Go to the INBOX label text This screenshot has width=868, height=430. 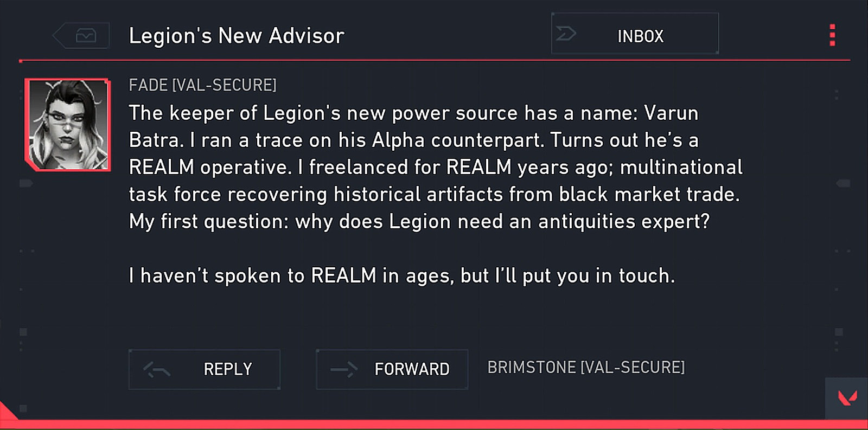pyautogui.click(x=640, y=36)
